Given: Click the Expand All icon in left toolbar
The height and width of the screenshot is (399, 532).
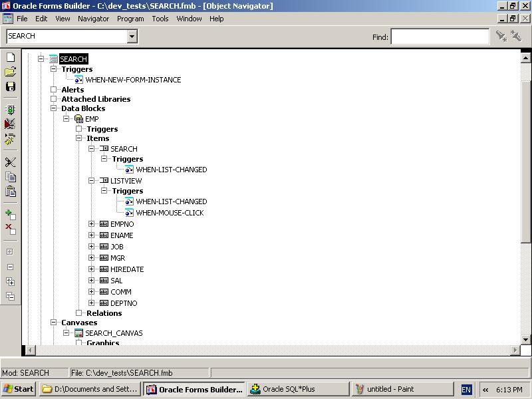Looking at the screenshot, I should 10,282.
